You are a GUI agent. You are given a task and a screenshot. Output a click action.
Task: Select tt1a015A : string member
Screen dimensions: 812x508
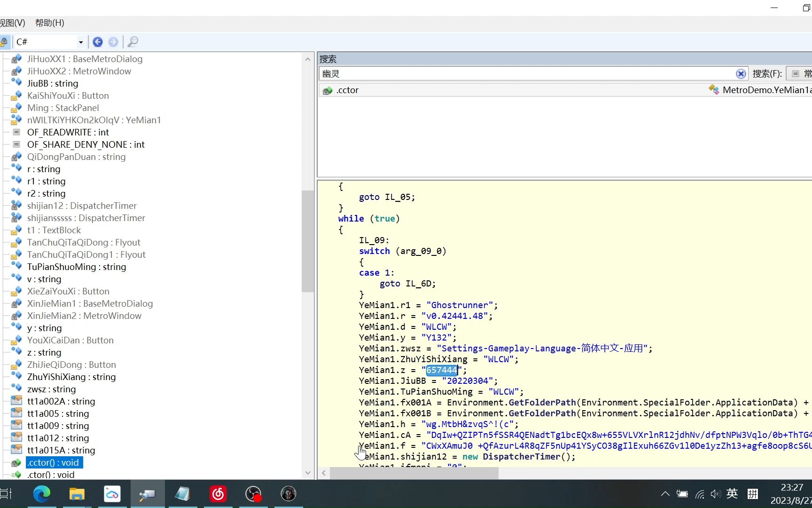tap(61, 450)
